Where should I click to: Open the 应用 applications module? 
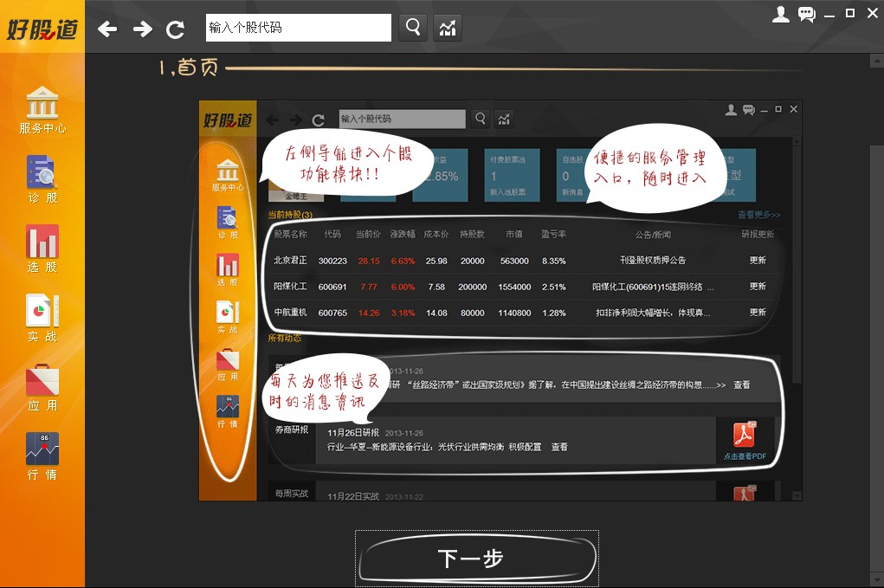tap(42, 387)
